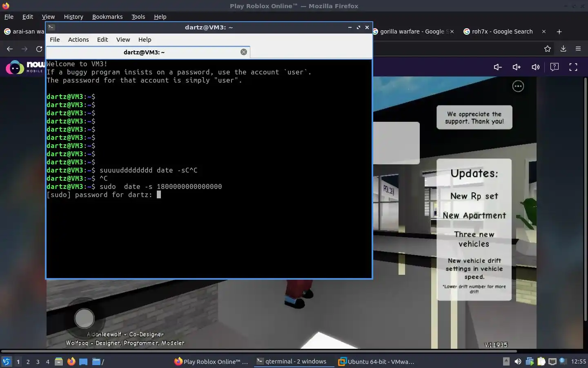This screenshot has width=588, height=368.
Task: Open the notifications tray icon
Action: point(563,361)
